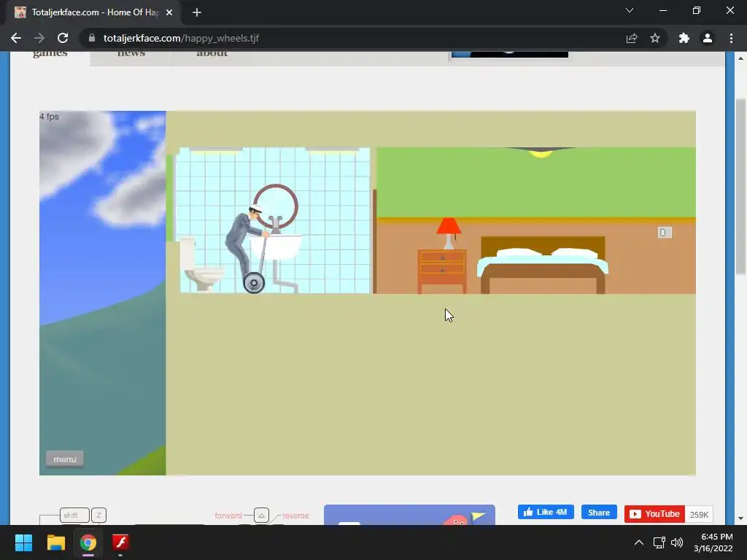
Task: Open the YouTube subscribe button
Action: click(654, 514)
